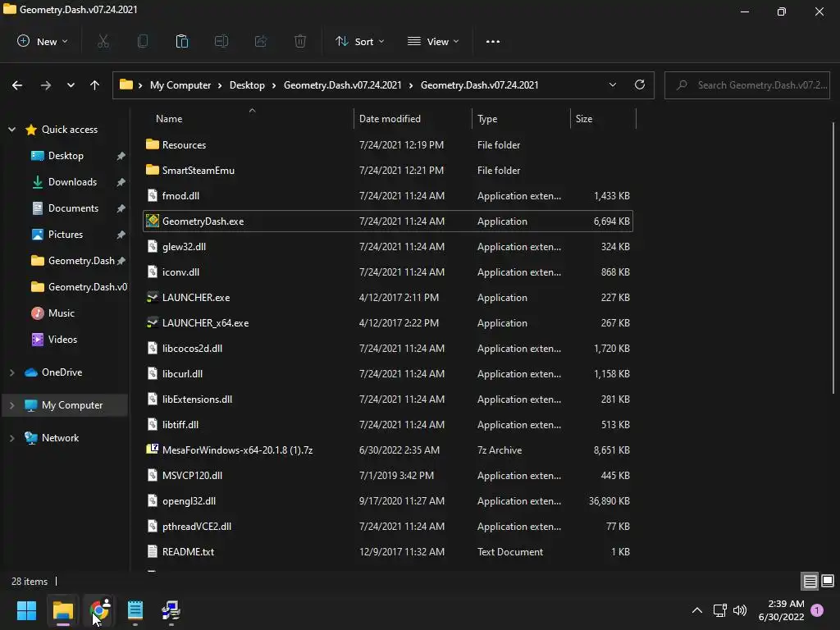Select the iconv.dll file
Screen dimensions: 840x630
coord(388,272)
